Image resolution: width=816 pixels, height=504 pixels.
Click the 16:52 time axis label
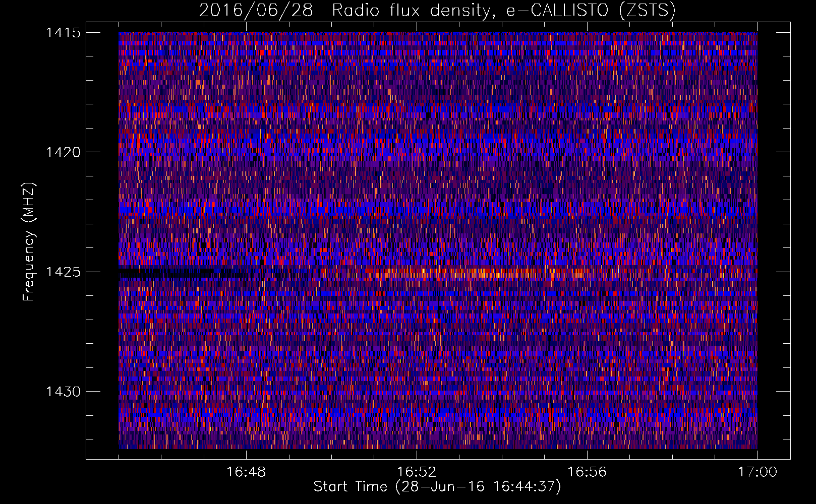[x=417, y=472]
